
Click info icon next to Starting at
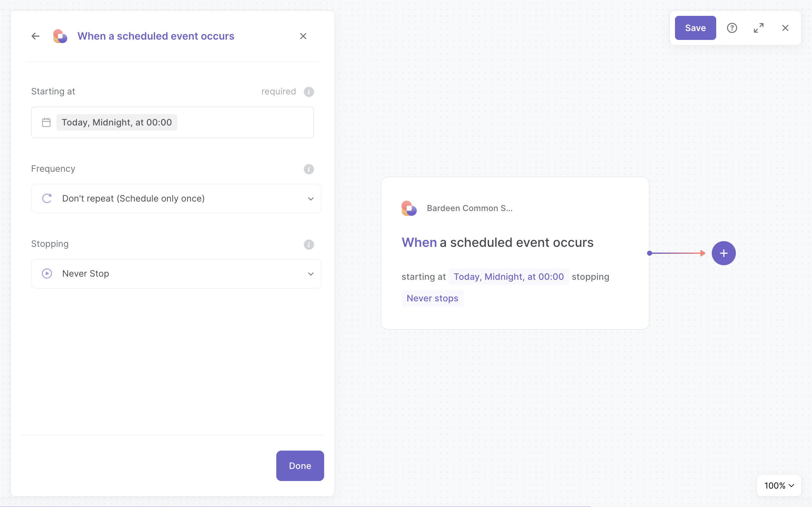[309, 92]
